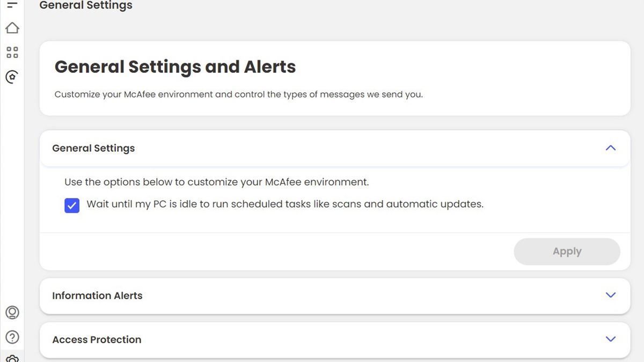Click the Home icon in the sidebar

tap(12, 27)
